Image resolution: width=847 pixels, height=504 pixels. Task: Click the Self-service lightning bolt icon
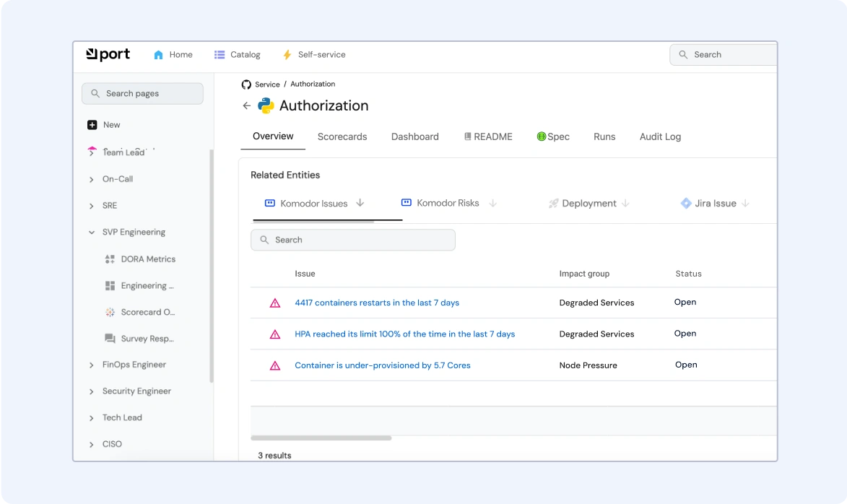287,55
